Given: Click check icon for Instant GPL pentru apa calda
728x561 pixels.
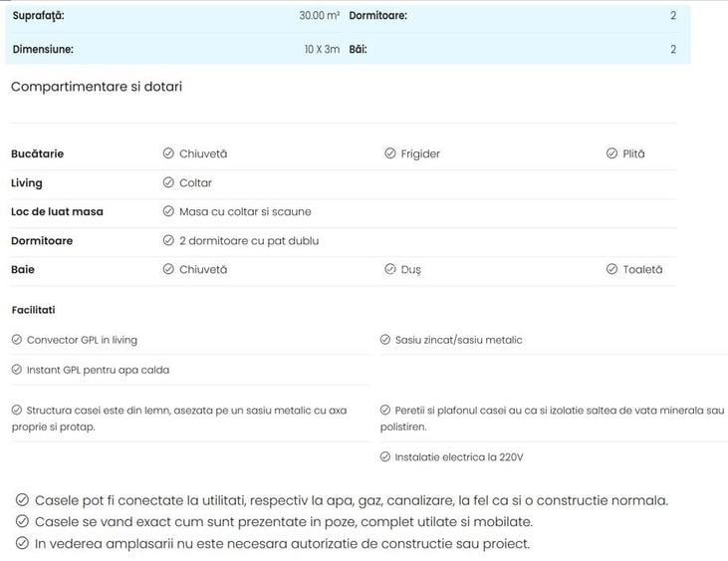Looking at the screenshot, I should point(17,370).
